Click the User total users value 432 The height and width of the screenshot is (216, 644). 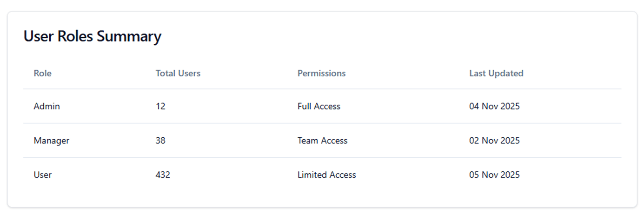(x=163, y=175)
